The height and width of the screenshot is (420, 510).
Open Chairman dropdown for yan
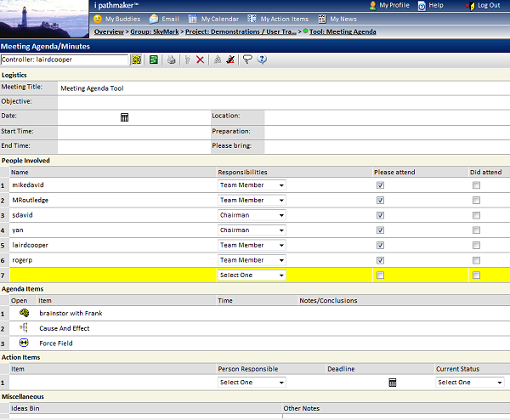pos(252,230)
